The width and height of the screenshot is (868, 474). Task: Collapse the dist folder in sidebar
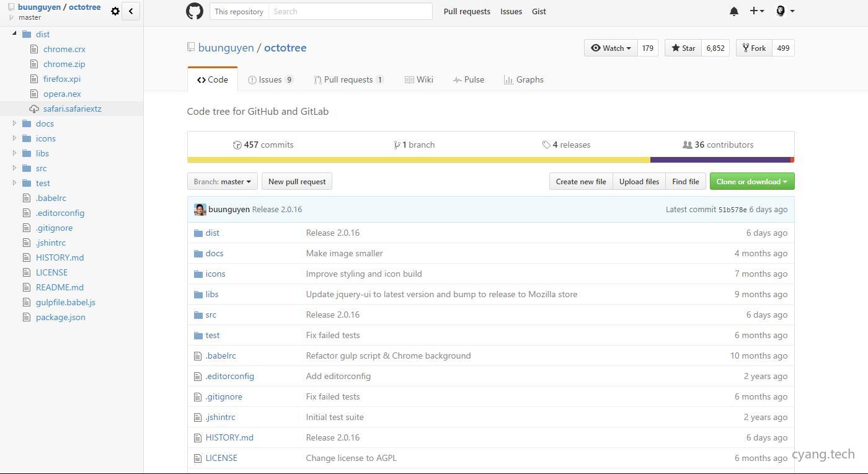point(15,34)
